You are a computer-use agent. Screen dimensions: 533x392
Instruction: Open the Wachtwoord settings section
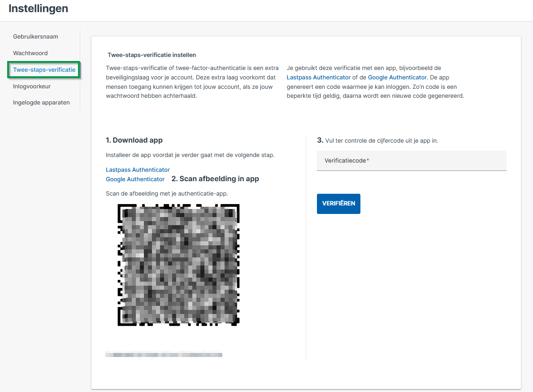pyautogui.click(x=30, y=53)
